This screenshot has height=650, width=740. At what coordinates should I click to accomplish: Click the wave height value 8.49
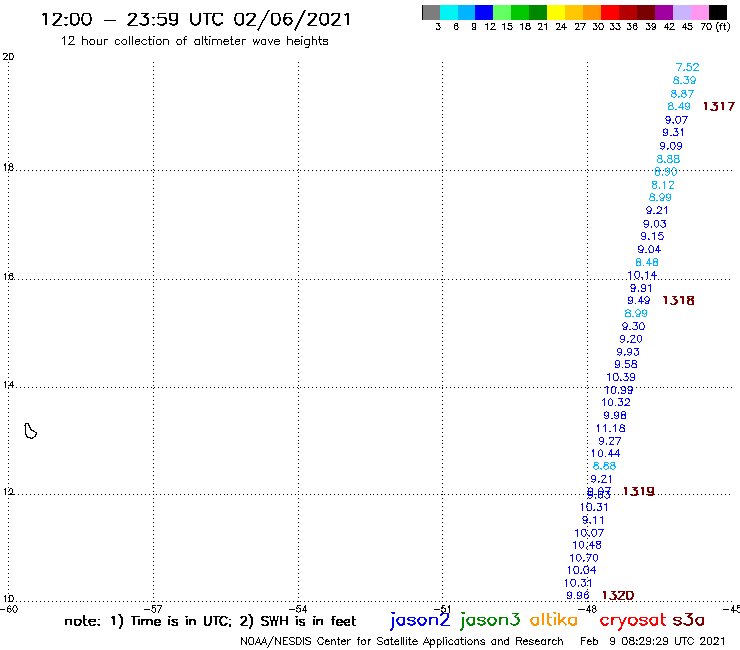(x=679, y=106)
